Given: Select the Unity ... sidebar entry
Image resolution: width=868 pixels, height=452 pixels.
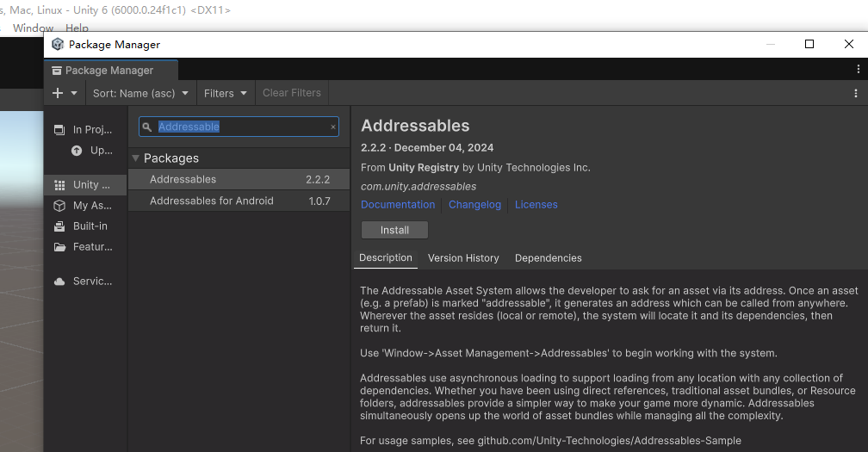Looking at the screenshot, I should pyautogui.click(x=86, y=185).
